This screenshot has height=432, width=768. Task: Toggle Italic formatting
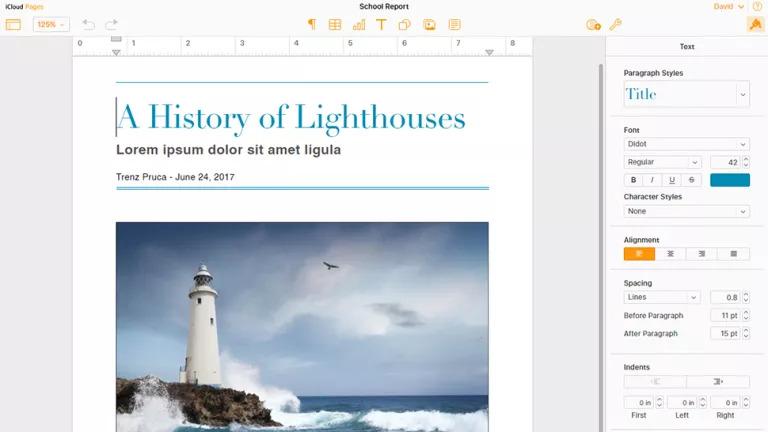[652, 180]
